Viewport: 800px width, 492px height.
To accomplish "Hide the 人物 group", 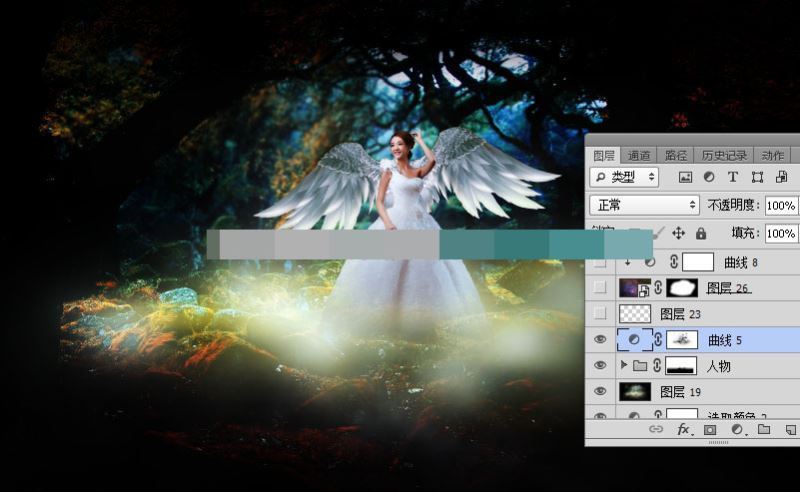I will [x=601, y=365].
